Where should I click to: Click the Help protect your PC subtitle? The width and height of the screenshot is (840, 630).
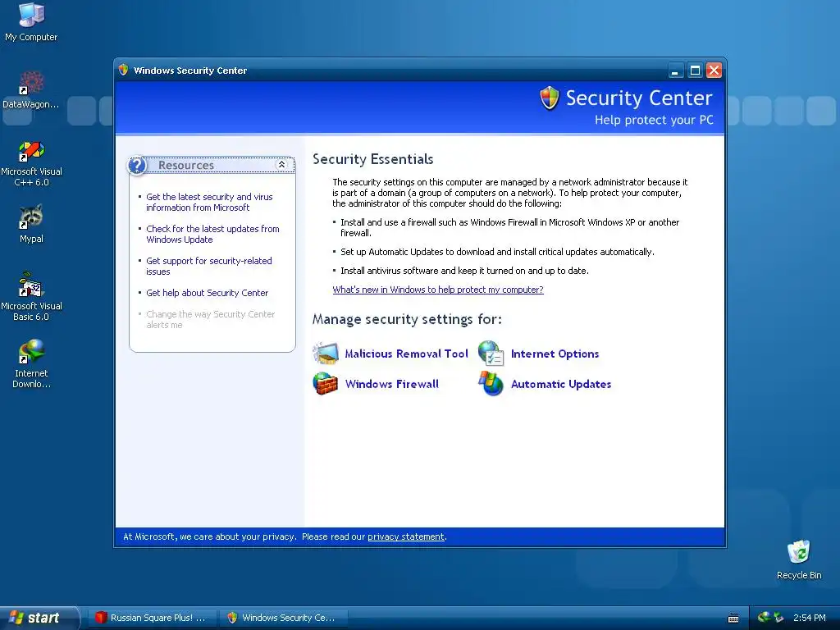coord(654,120)
